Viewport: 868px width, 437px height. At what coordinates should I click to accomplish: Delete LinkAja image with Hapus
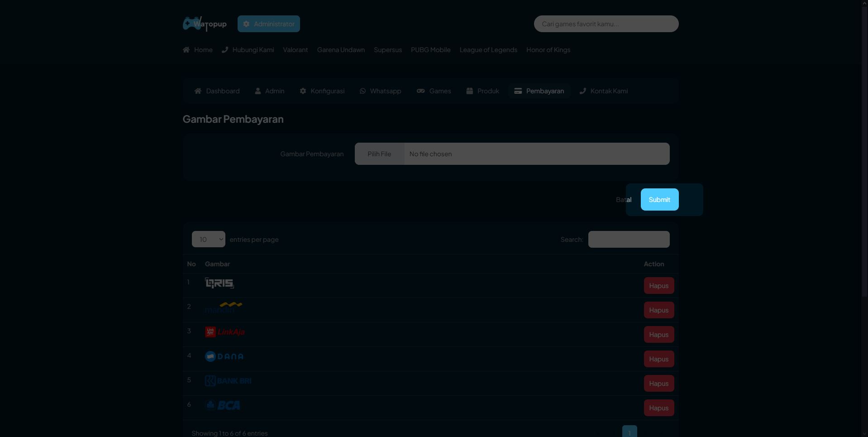click(659, 335)
